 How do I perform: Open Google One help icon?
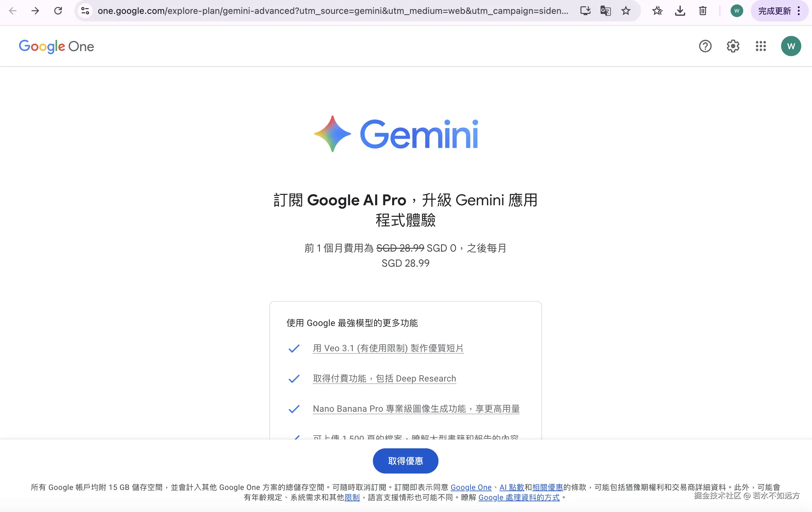pyautogui.click(x=705, y=46)
